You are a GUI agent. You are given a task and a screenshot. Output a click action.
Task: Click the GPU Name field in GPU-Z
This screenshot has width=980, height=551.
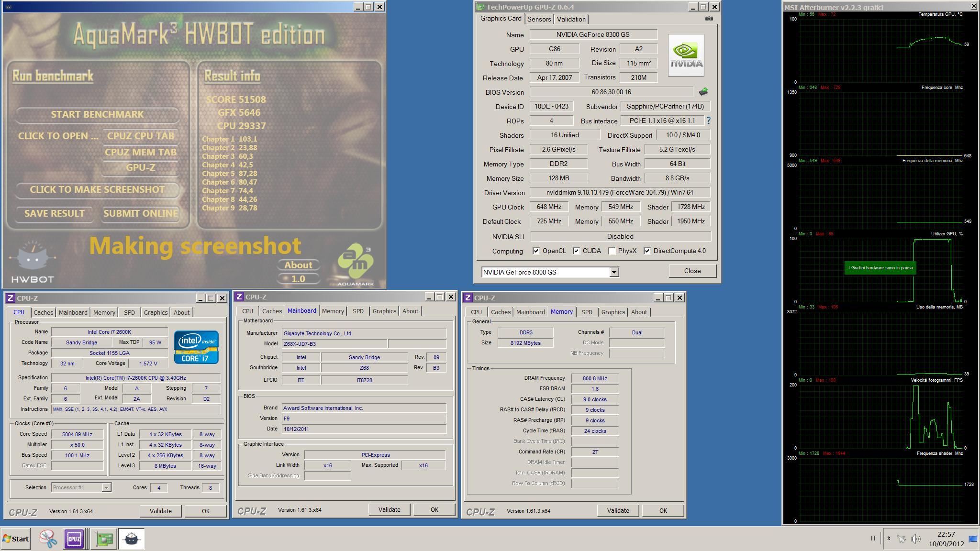(x=593, y=34)
